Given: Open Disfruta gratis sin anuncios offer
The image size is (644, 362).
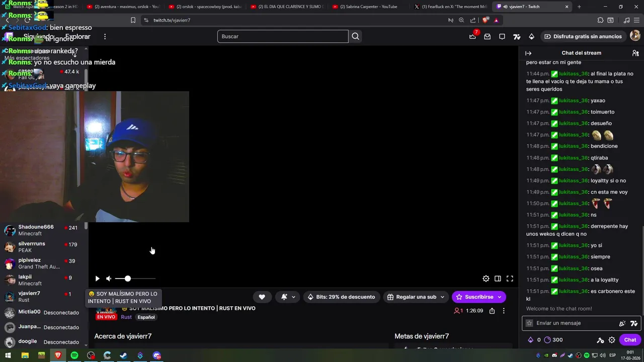Looking at the screenshot, I should pyautogui.click(x=583, y=36).
